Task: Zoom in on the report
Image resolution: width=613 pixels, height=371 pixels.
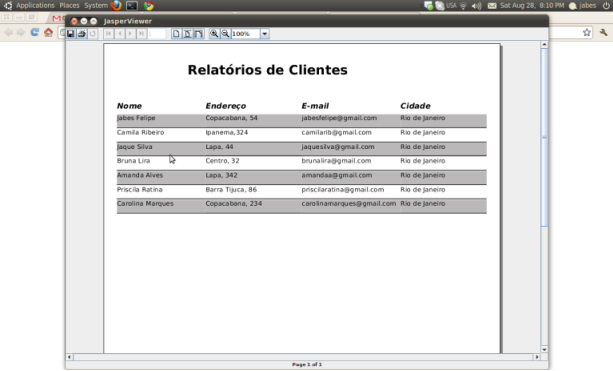Action: (214, 34)
